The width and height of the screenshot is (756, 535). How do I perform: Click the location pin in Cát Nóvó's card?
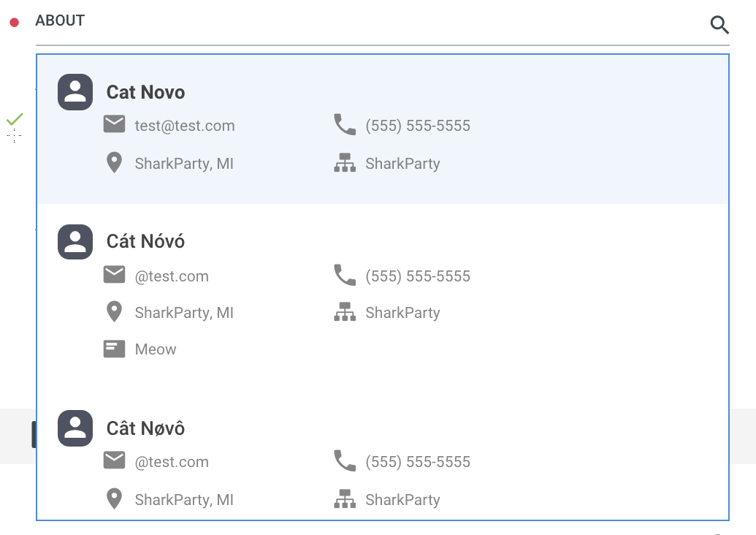114,311
